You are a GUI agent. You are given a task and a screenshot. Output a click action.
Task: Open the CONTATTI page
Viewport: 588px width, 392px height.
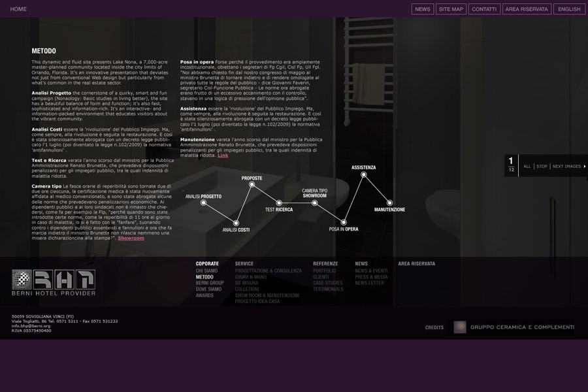coord(484,9)
